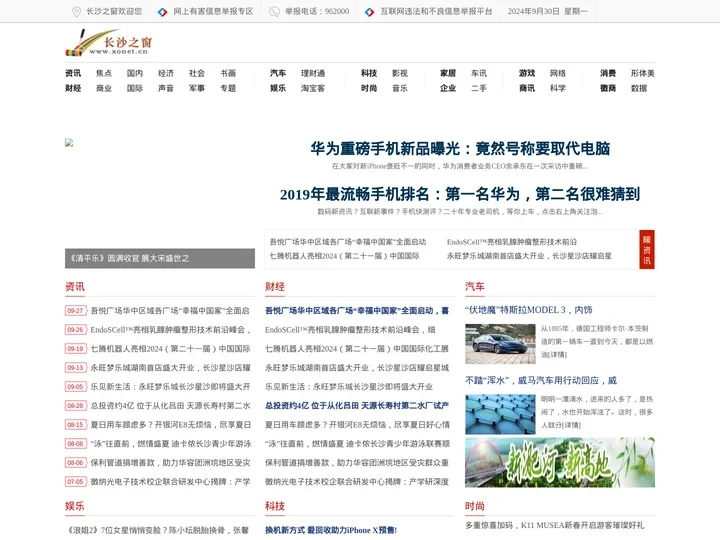This screenshot has width=720, height=540.
Task: Click the broken image icon above the slideshow
Action: (69, 143)
